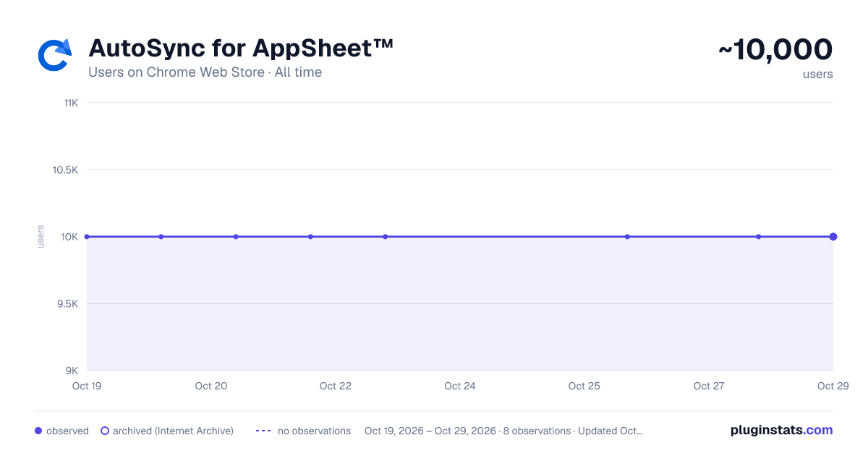The width and height of the screenshot is (868, 456).
Task: Click the Oct 29 x-axis label
Action: (833, 386)
